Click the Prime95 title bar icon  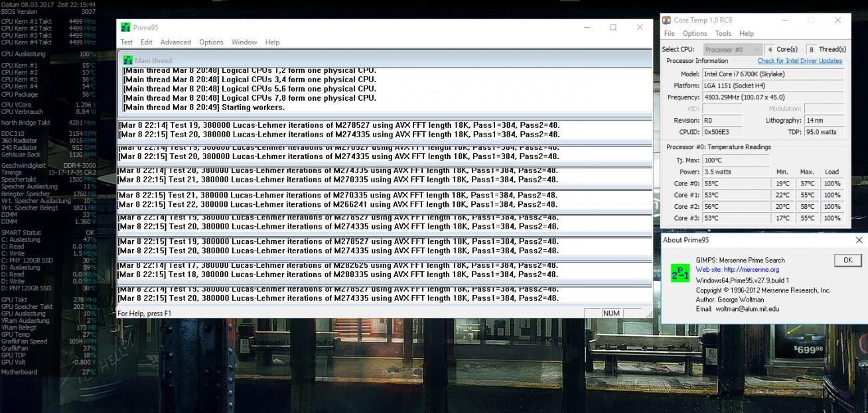[125, 27]
